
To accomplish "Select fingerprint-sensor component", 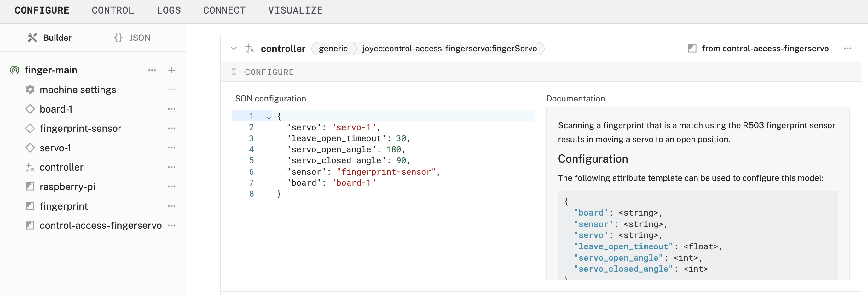I will [81, 128].
